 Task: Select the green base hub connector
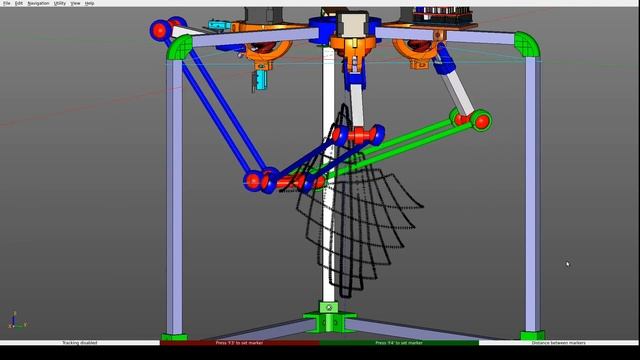click(x=329, y=318)
